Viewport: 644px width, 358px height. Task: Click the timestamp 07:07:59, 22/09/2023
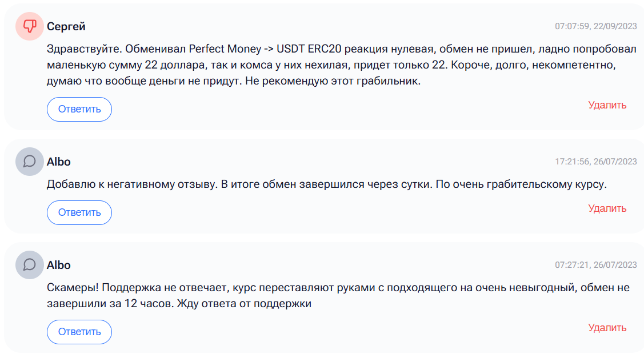click(595, 26)
